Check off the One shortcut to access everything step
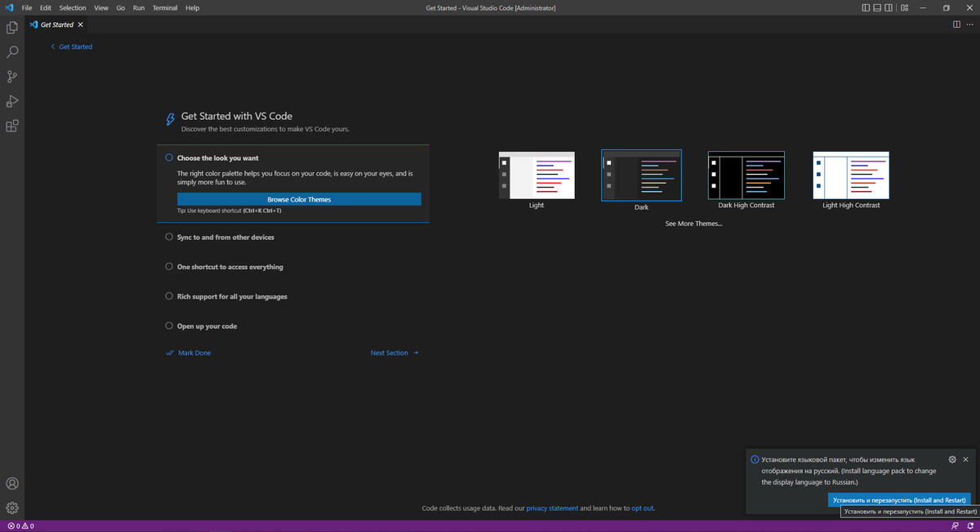 click(168, 266)
